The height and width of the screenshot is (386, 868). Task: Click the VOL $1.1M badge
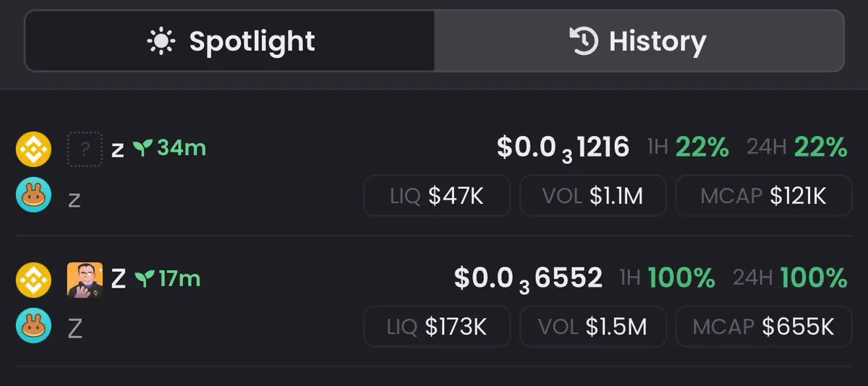tap(592, 196)
